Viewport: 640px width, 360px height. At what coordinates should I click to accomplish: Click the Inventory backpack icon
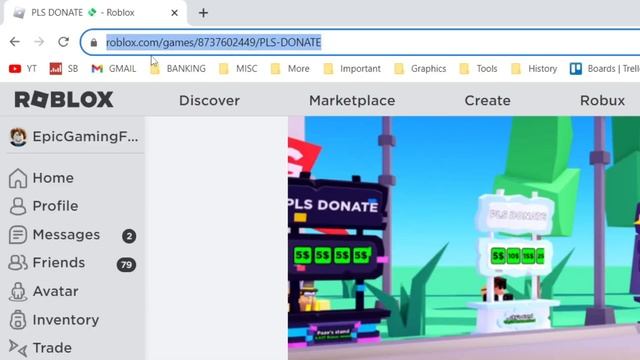tap(18, 320)
